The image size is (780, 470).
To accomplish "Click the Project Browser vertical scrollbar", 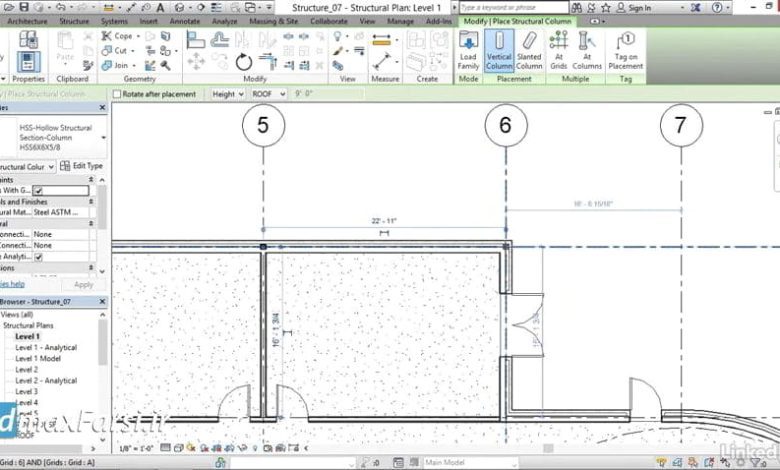I will pos(102,376).
